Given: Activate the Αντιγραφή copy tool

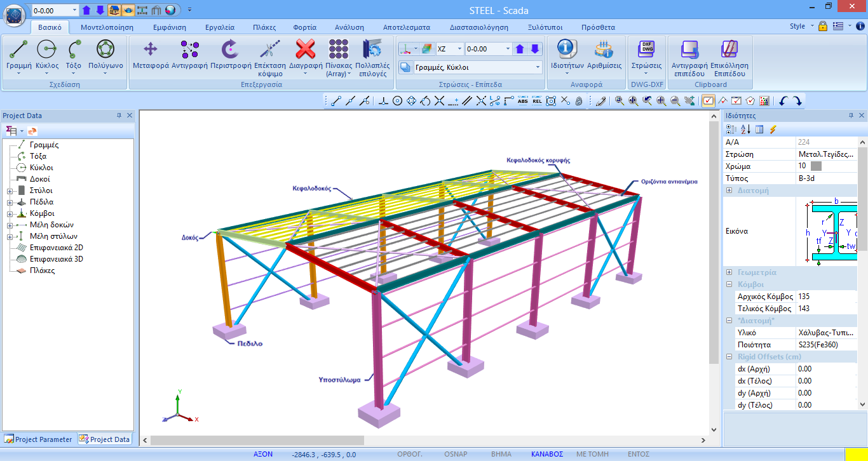Looking at the screenshot, I should tap(189, 55).
